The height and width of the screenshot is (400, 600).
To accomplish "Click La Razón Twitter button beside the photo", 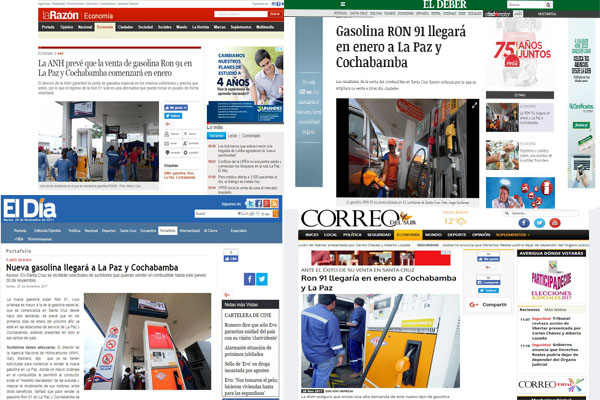I will click(173, 116).
